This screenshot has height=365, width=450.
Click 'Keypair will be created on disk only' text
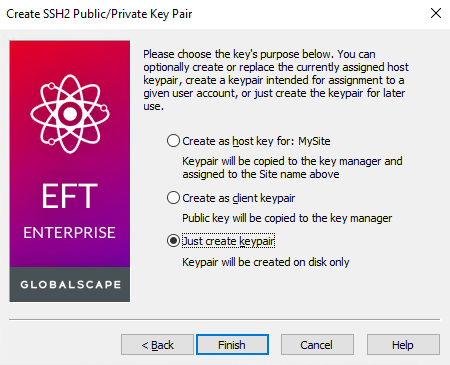[x=266, y=262]
